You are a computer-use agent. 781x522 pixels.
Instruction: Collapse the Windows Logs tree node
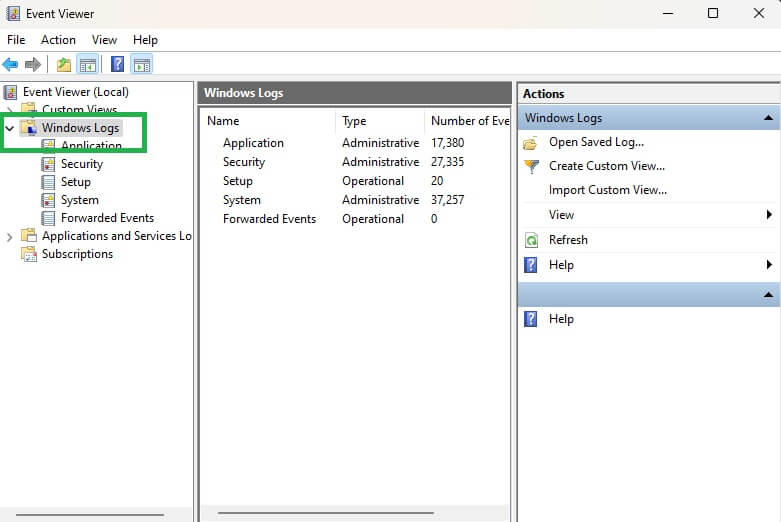10,128
